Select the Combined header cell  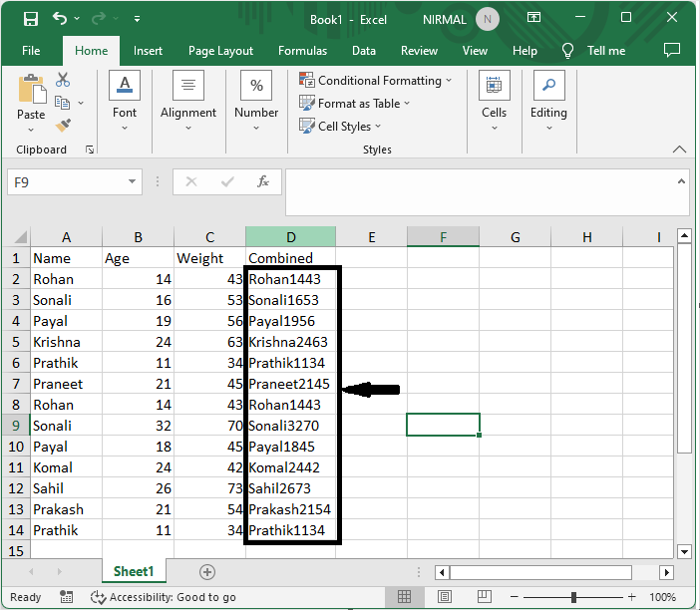tap(290, 258)
